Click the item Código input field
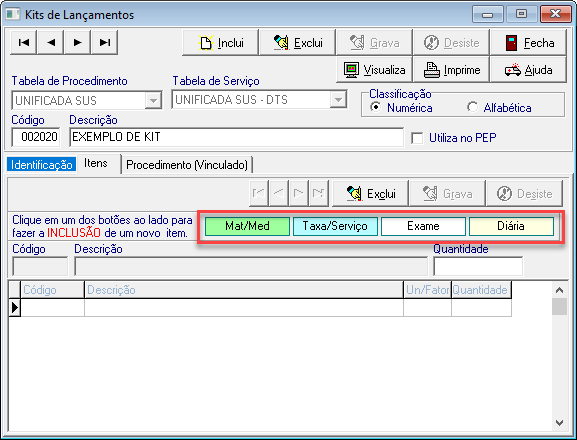This screenshot has height=440, width=577. pyautogui.click(x=40, y=266)
